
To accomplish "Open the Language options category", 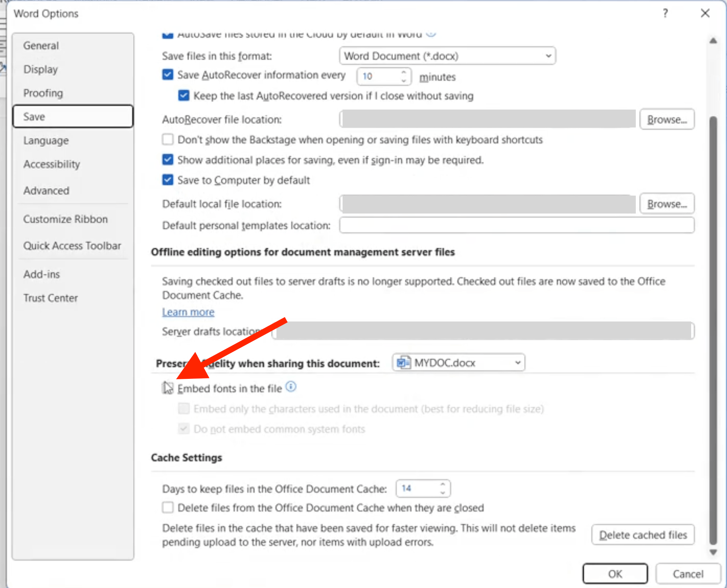I will coord(73,141).
